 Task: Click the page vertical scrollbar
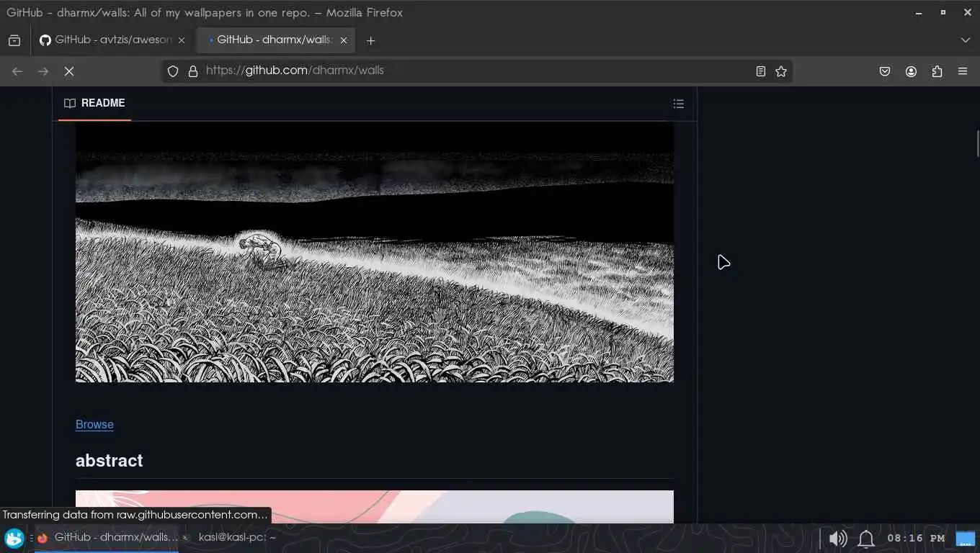(x=977, y=143)
